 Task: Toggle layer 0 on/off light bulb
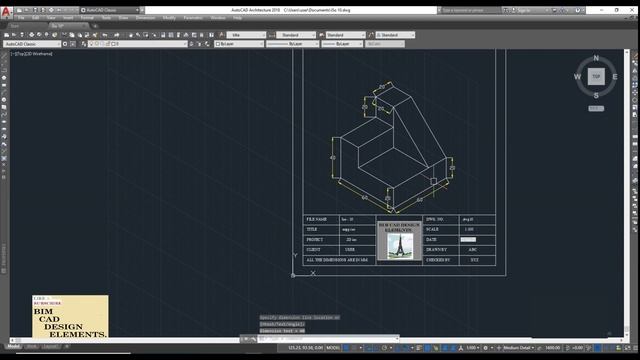(91, 44)
